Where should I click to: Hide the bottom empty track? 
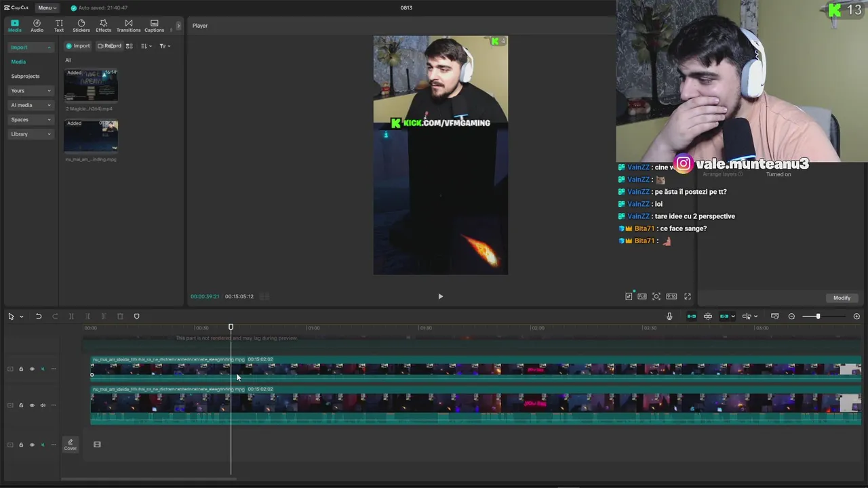point(32,445)
